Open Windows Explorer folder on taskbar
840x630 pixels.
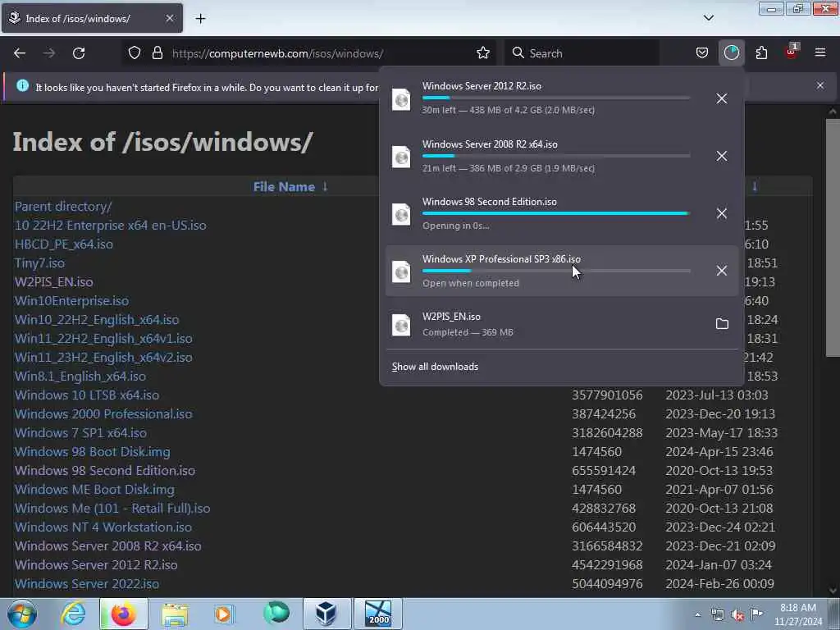pos(174,614)
